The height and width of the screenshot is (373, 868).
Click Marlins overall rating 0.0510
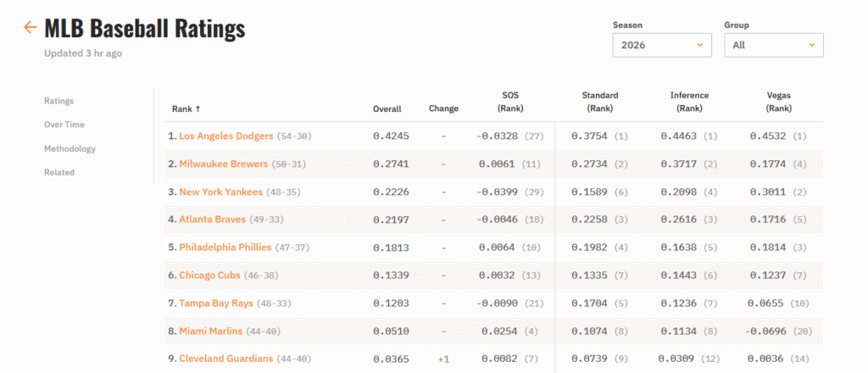(391, 331)
